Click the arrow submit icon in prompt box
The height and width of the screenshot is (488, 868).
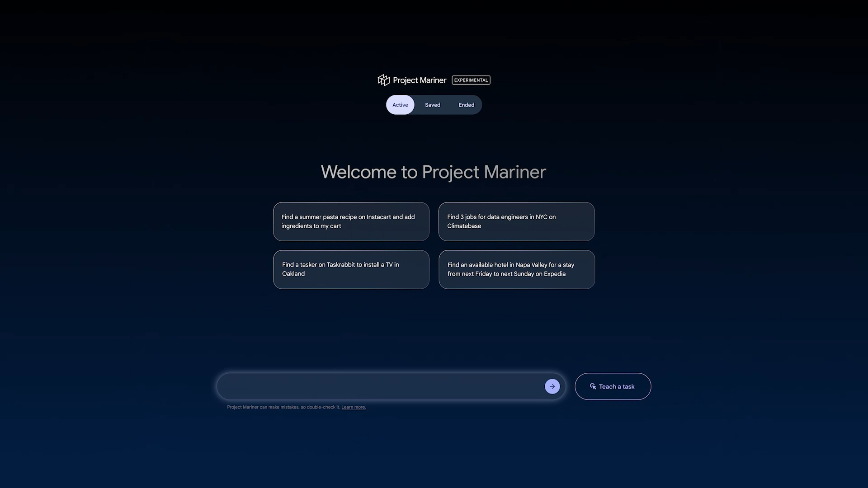coord(552,386)
